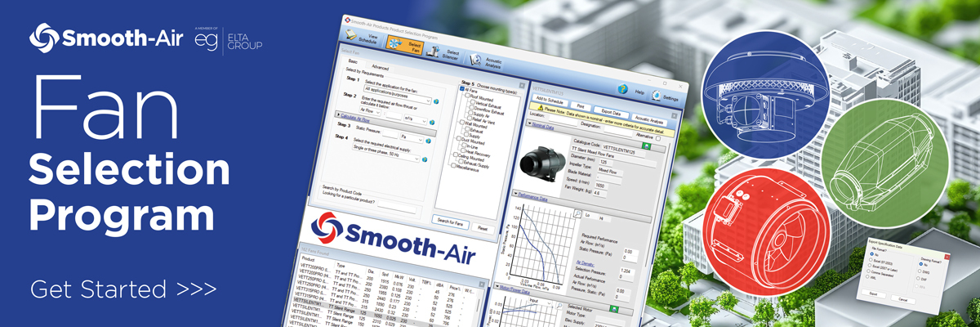
Task: Click the Reset button
Action: (483, 227)
